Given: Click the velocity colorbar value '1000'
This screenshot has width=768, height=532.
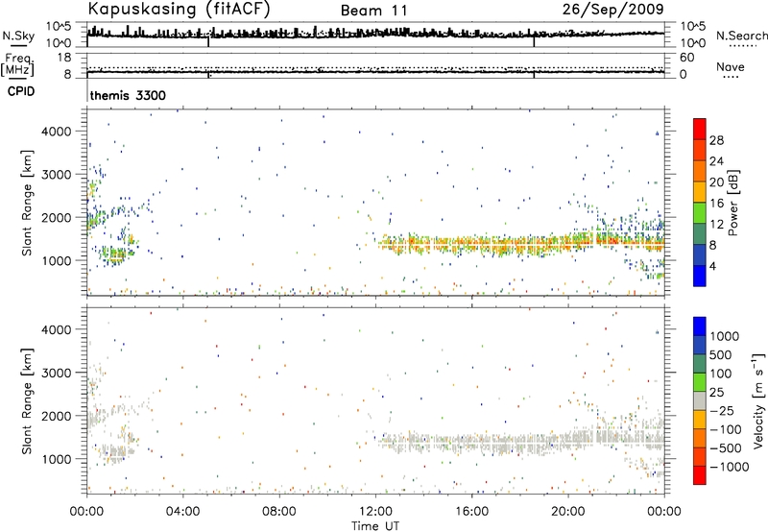Looking at the screenshot, I should (725, 336).
